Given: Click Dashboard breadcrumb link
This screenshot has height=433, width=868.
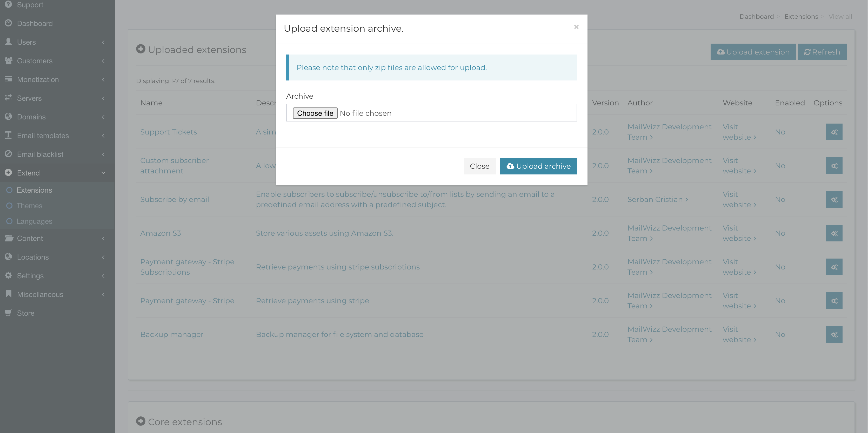Looking at the screenshot, I should 757,17.
